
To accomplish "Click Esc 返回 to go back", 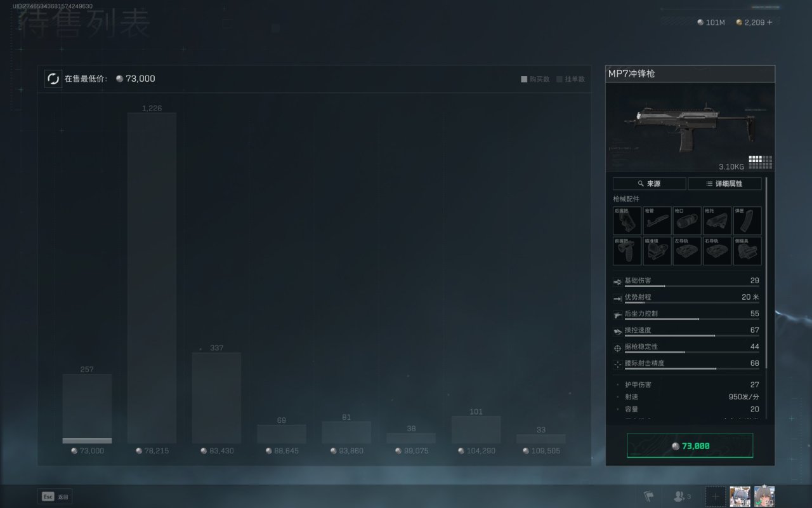I will (x=55, y=497).
